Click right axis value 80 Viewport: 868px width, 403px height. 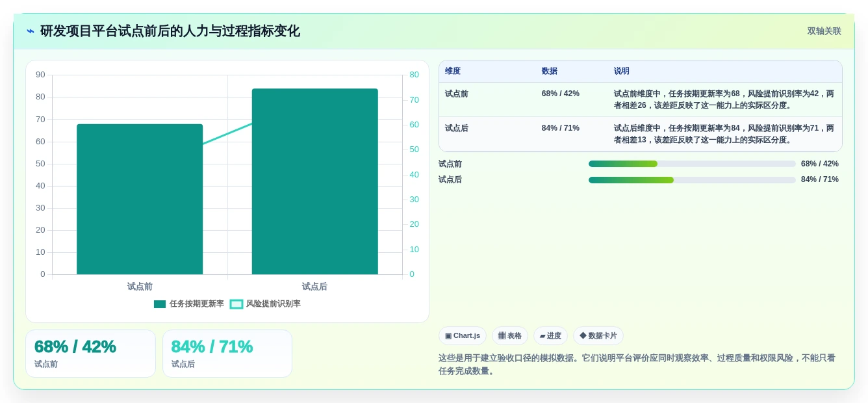tap(415, 75)
